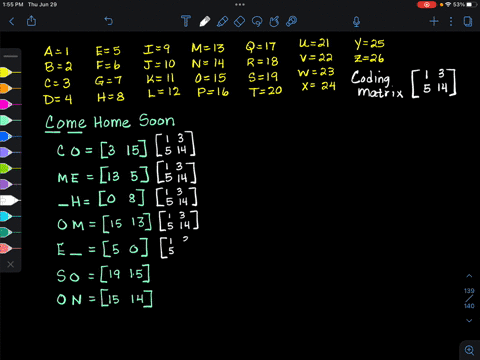This screenshot has height=360, width=480.
Task: Tap the 'Coding matrix' label
Action: (377, 84)
